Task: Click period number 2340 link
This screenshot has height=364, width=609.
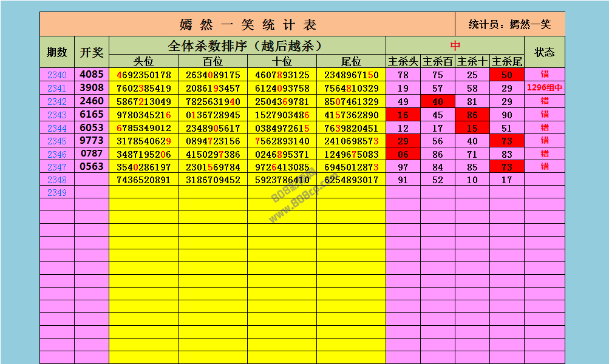Action: click(57, 75)
